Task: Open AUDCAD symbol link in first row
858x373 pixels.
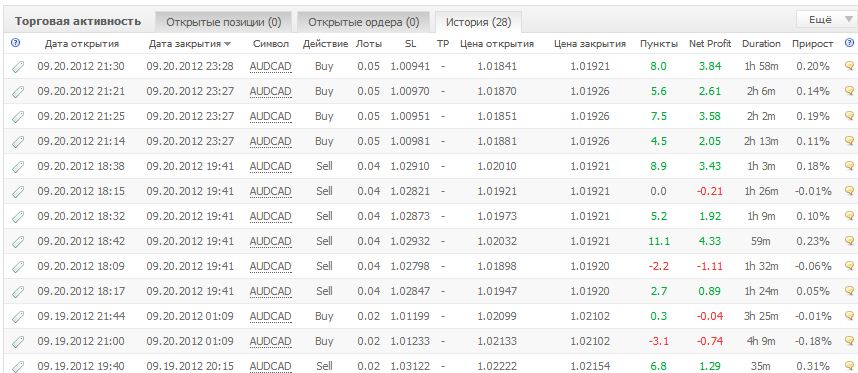Action: [270, 67]
